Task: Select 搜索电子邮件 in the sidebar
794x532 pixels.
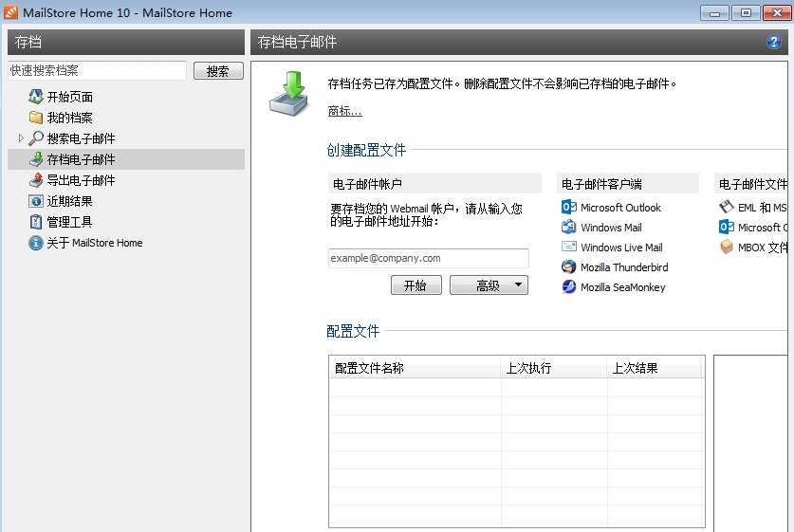Action: tap(81, 138)
